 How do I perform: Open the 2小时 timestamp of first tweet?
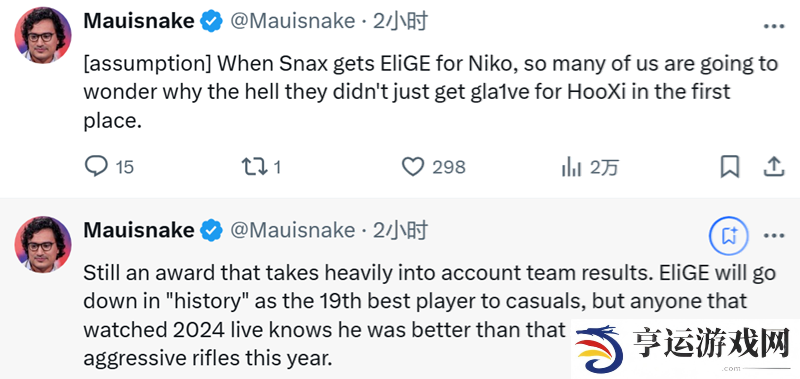click(400, 21)
